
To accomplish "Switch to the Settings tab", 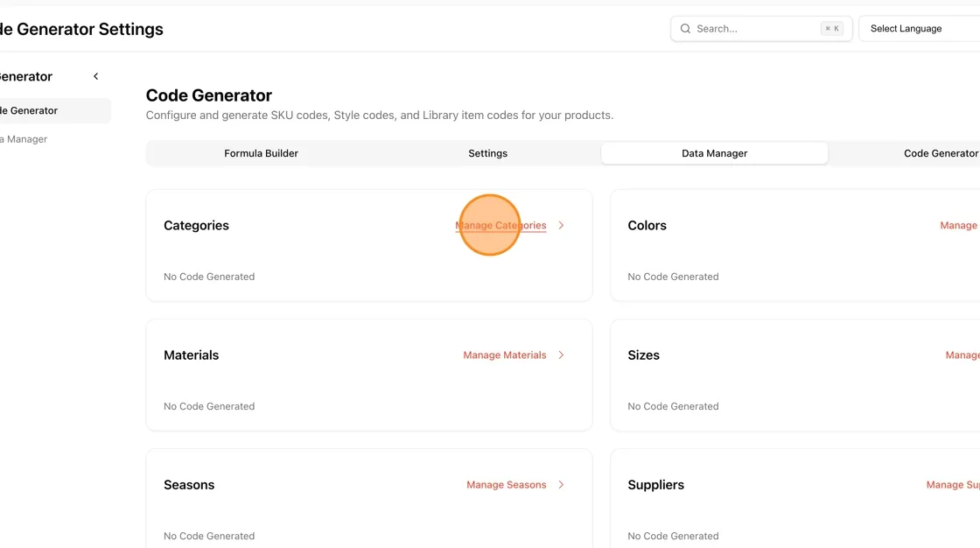I will 487,153.
